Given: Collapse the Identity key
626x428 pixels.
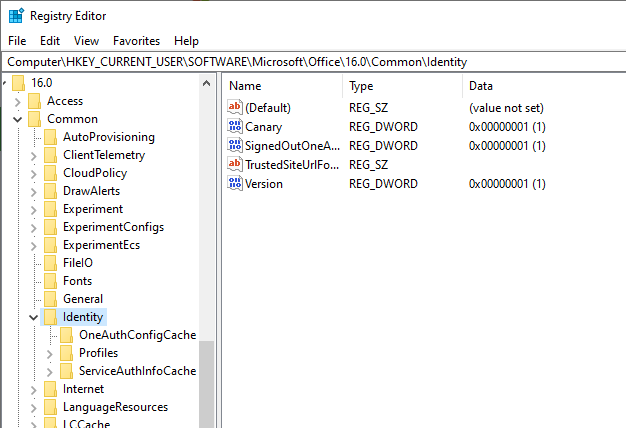Looking at the screenshot, I should pos(34,318).
